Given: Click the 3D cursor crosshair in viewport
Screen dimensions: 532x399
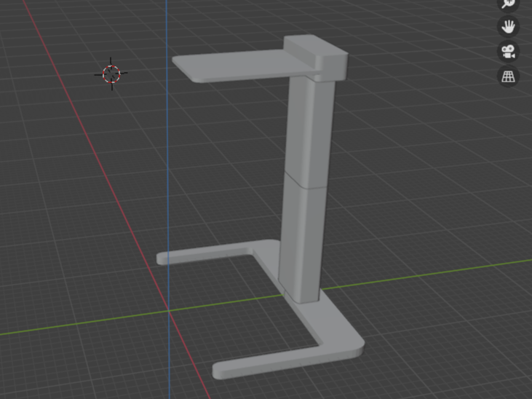Looking at the screenshot, I should (x=111, y=74).
